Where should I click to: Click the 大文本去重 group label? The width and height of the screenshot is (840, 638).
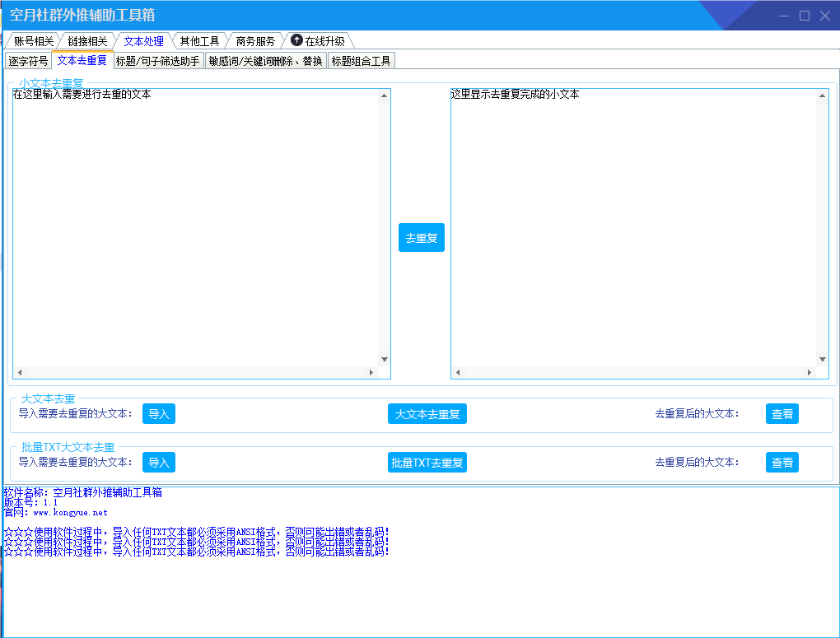[x=49, y=398]
